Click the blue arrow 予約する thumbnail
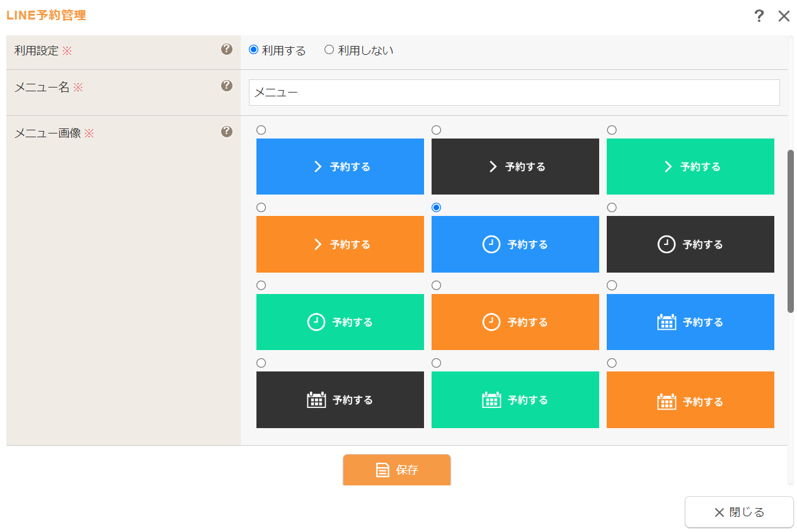Viewport: 797px width, 532px height. [x=340, y=166]
